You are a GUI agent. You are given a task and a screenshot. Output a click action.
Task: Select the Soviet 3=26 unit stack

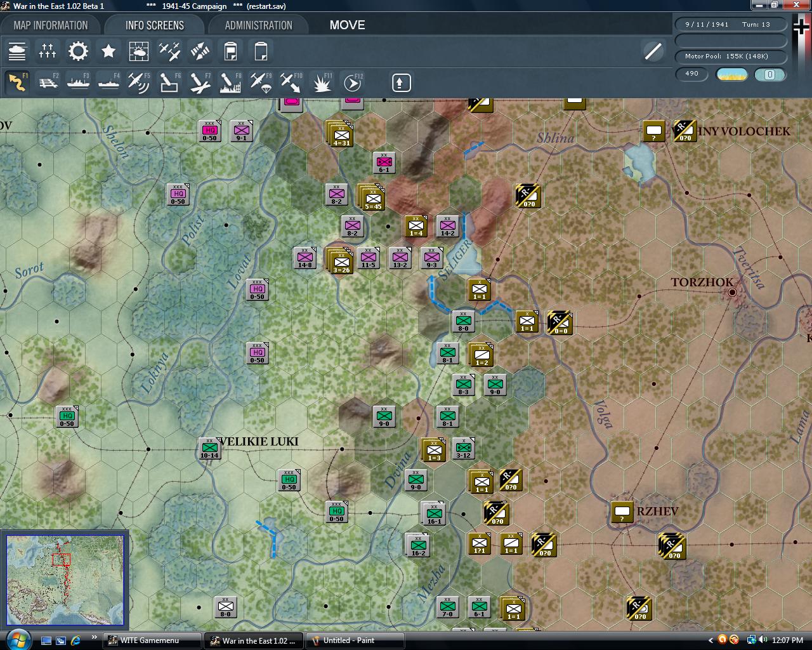[x=341, y=262]
